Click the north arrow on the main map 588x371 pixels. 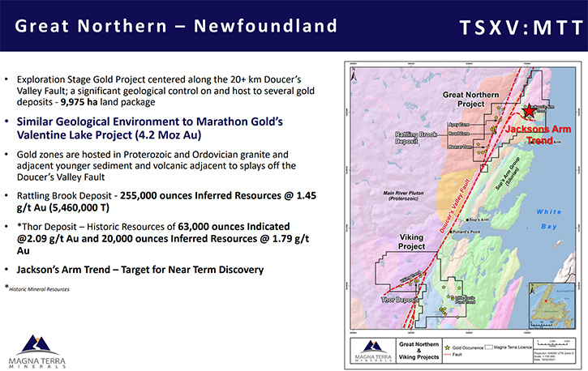click(x=354, y=75)
